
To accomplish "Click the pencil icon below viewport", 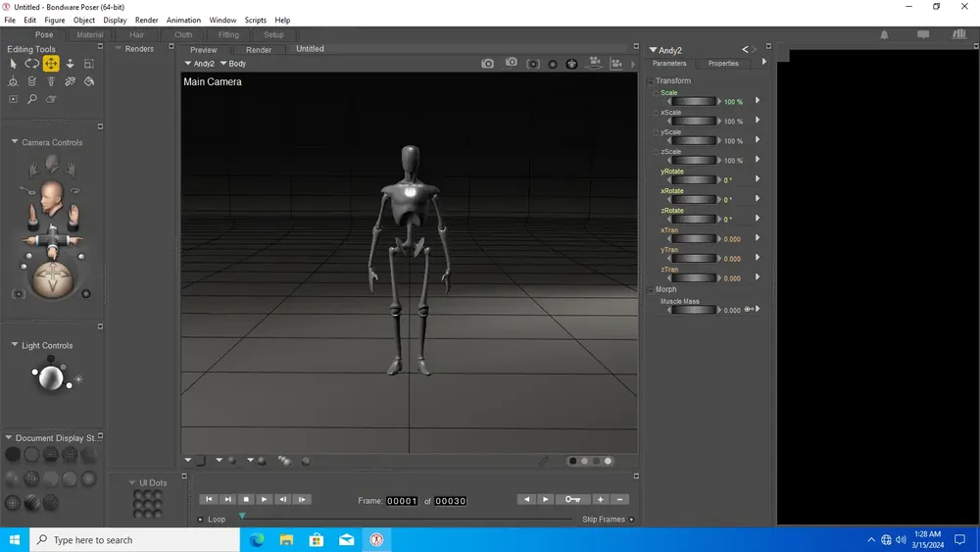I will [x=544, y=462].
